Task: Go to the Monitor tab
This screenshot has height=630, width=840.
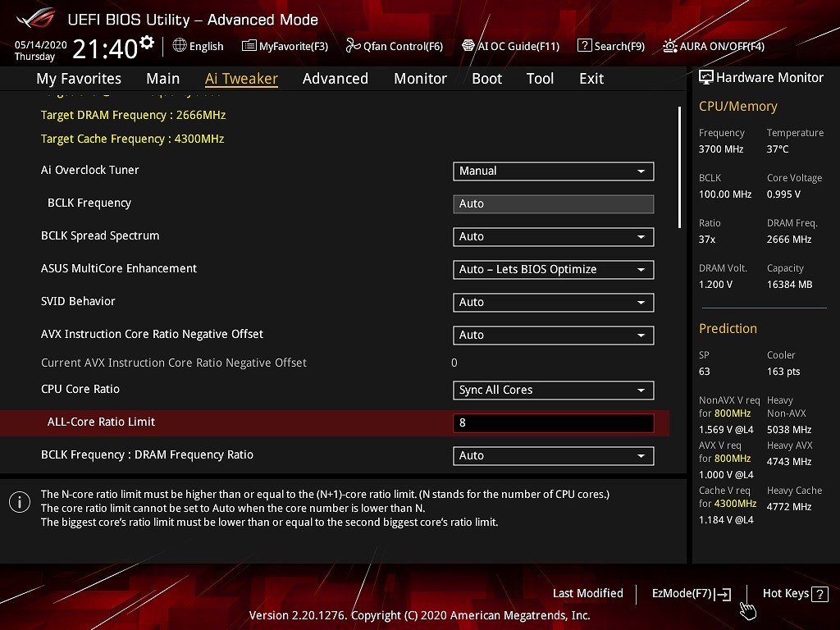Action: tap(420, 79)
